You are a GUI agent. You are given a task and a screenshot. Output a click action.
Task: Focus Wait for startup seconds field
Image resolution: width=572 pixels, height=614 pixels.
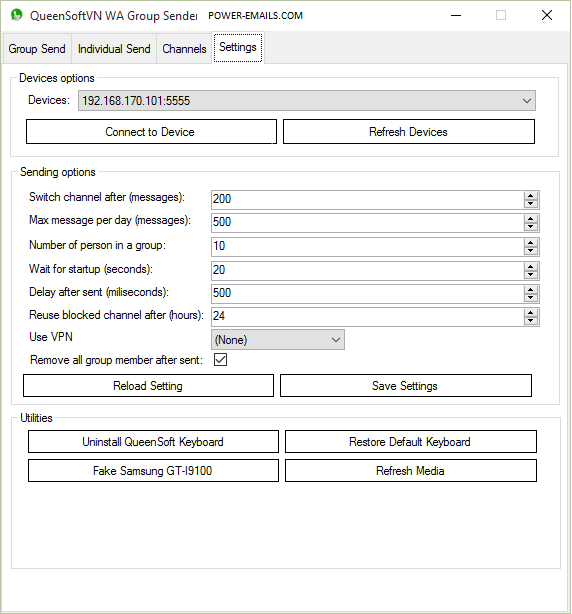click(367, 270)
